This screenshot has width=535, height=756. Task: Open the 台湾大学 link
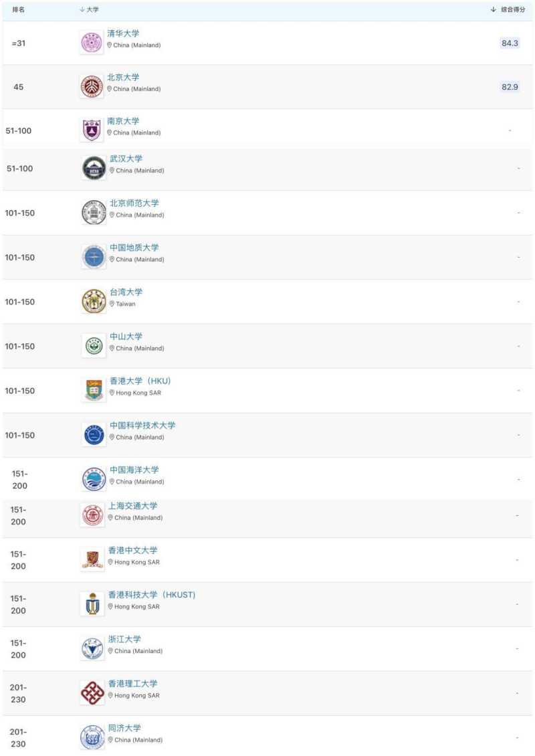tap(126, 292)
